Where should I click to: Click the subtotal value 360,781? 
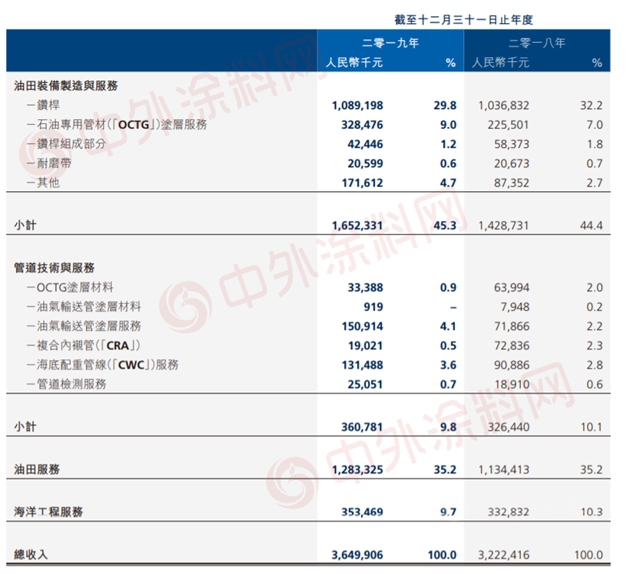click(362, 427)
